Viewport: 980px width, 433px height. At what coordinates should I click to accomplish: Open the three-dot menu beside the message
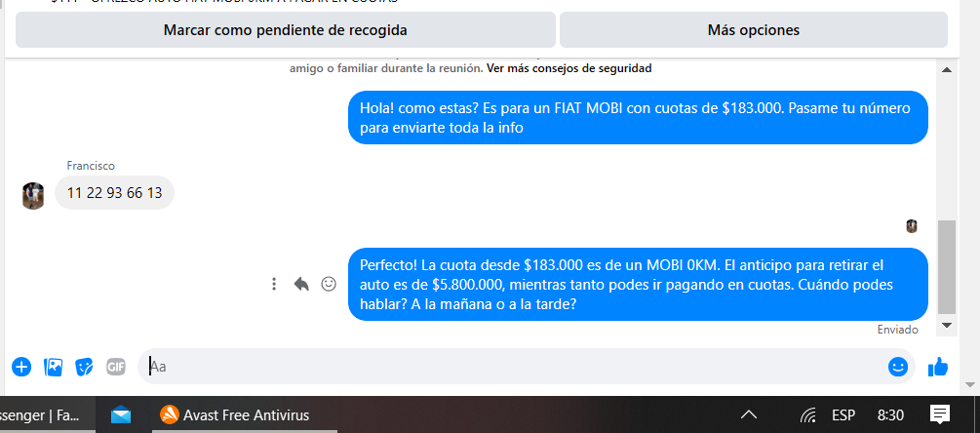pyautogui.click(x=274, y=285)
